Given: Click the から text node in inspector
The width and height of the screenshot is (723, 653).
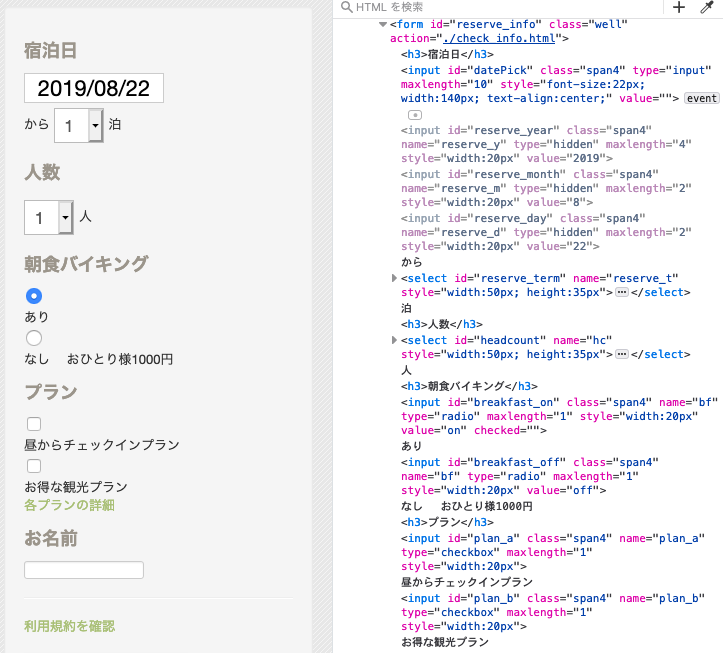Looking at the screenshot, I should tap(412, 262).
